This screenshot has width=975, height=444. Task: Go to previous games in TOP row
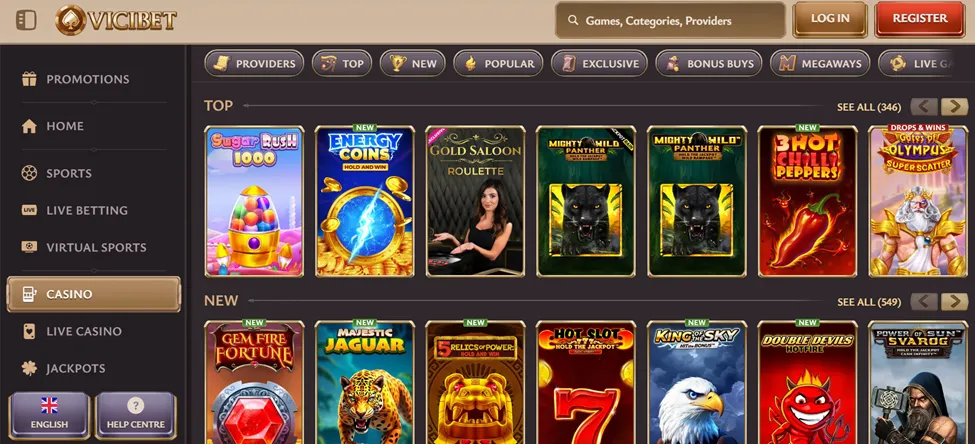[924, 106]
